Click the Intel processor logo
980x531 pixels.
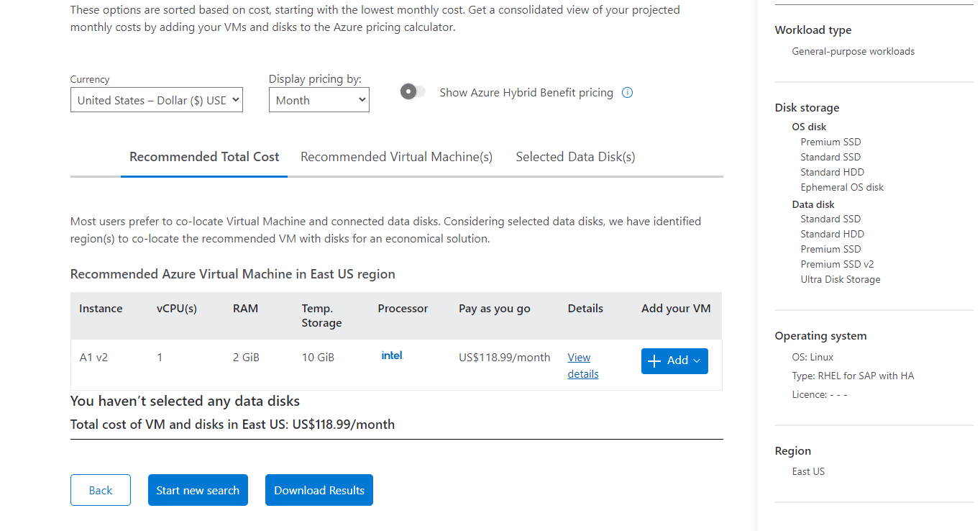click(x=392, y=355)
